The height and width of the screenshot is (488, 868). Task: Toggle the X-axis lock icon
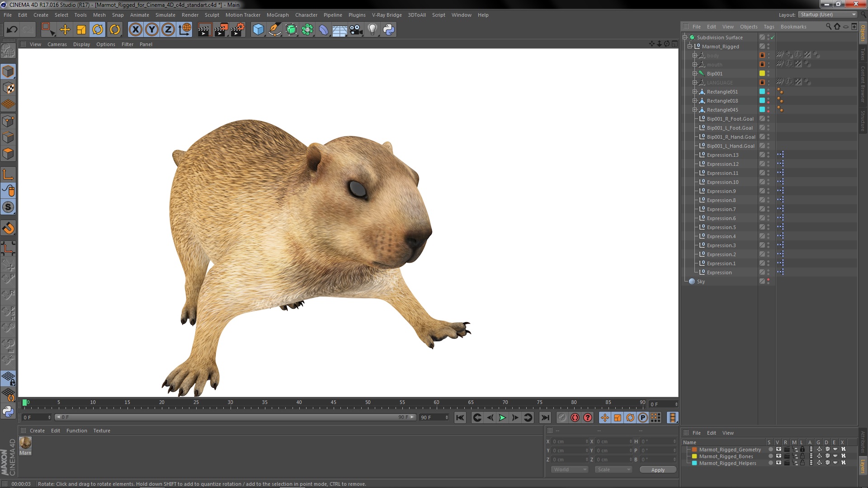point(135,30)
